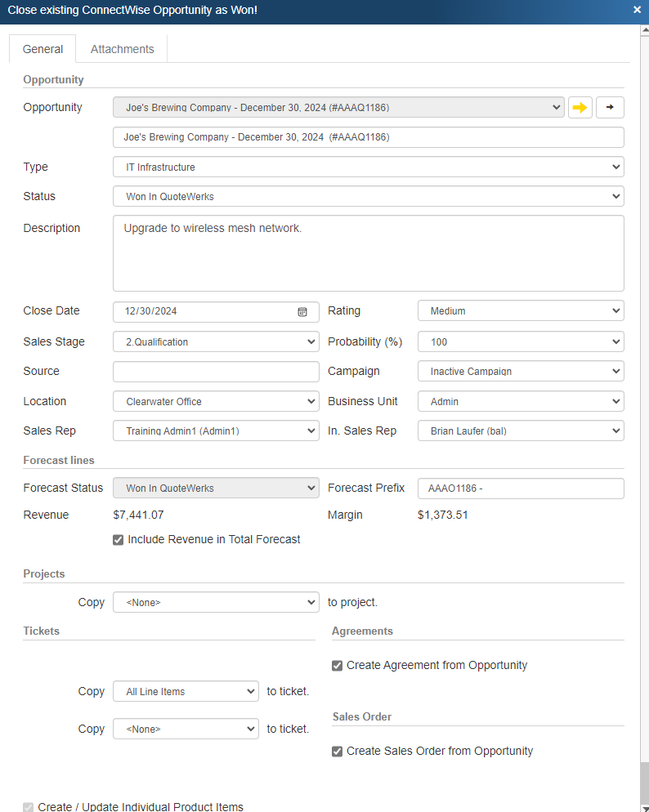Viewport: 649px width, 812px height.
Task: Open the All Line Items ticket dropdown
Action: (x=186, y=692)
